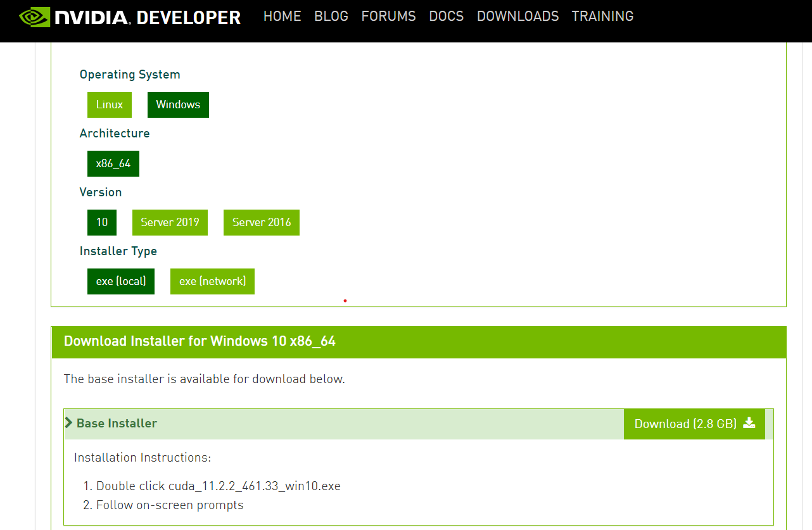This screenshot has width=812, height=530.
Task: Open DOCS in top navigation
Action: pos(447,16)
